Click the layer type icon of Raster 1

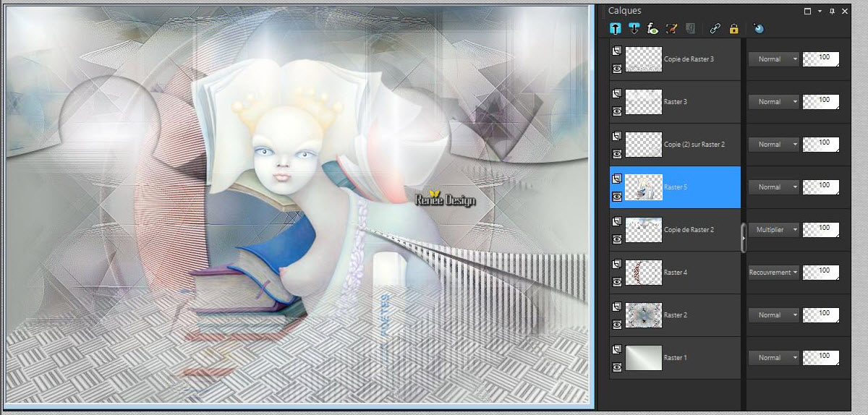[x=617, y=351]
